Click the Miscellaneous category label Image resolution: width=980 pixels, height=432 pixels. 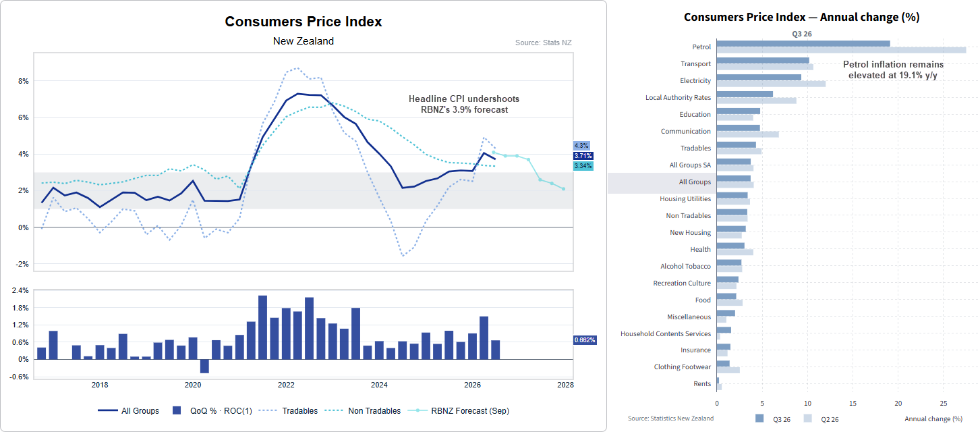coord(689,317)
